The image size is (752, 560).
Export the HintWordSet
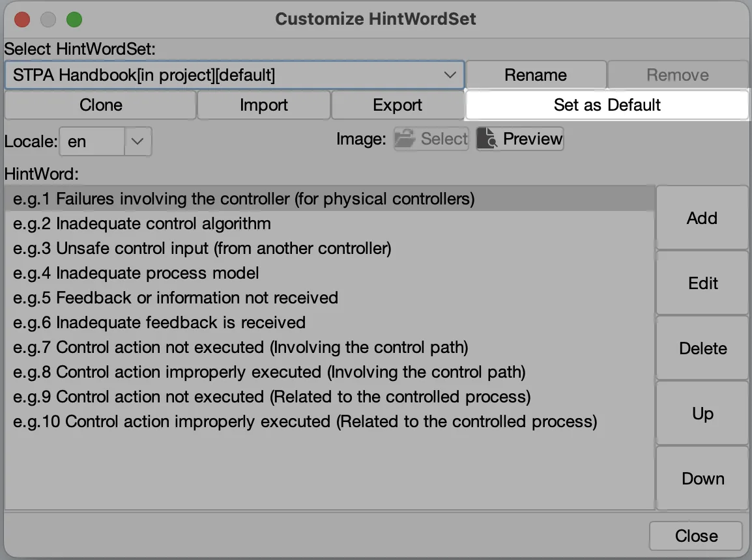pos(398,105)
